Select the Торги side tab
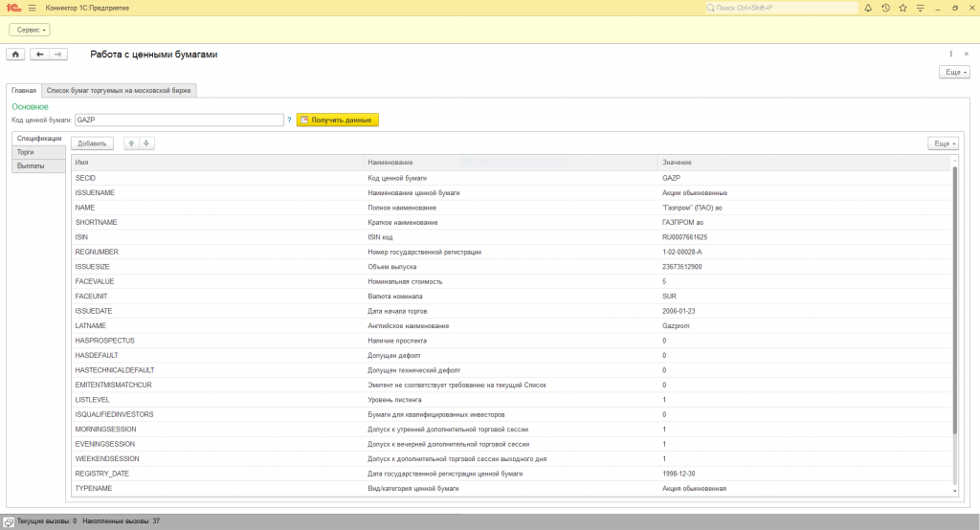Viewport: 980px width, 530px height. (38, 152)
